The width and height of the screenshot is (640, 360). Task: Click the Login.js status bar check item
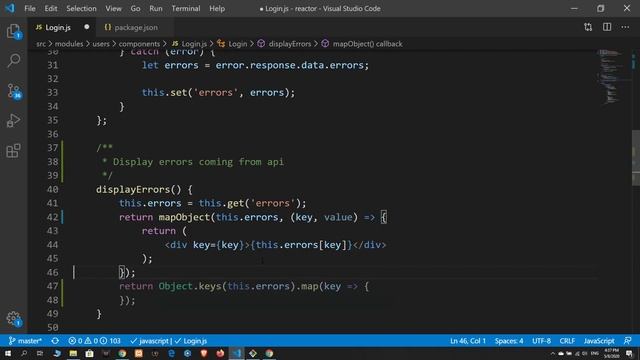click(191, 341)
